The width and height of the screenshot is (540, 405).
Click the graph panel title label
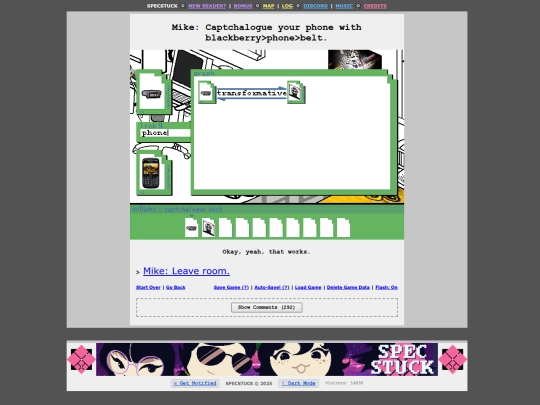click(x=204, y=73)
